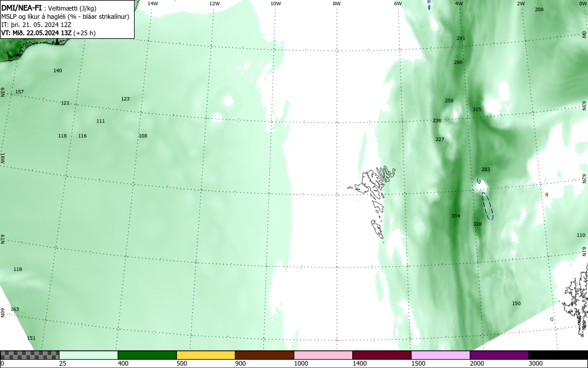Select the 10W longitude label
This screenshot has height=368, width=588.
tap(276, 4)
